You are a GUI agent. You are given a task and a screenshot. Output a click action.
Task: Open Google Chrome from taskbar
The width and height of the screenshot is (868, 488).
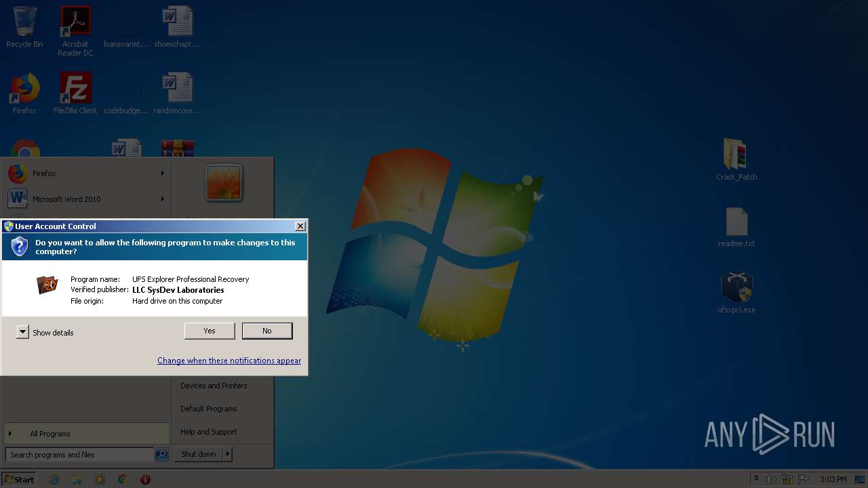point(122,479)
